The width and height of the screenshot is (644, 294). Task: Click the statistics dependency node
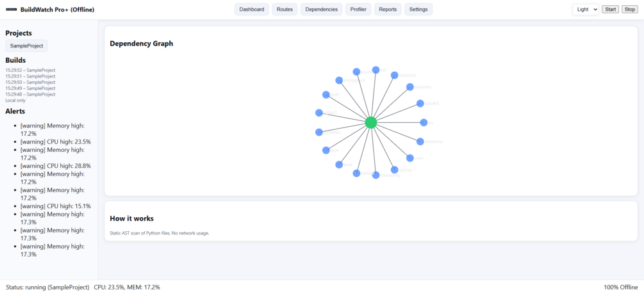395,75
